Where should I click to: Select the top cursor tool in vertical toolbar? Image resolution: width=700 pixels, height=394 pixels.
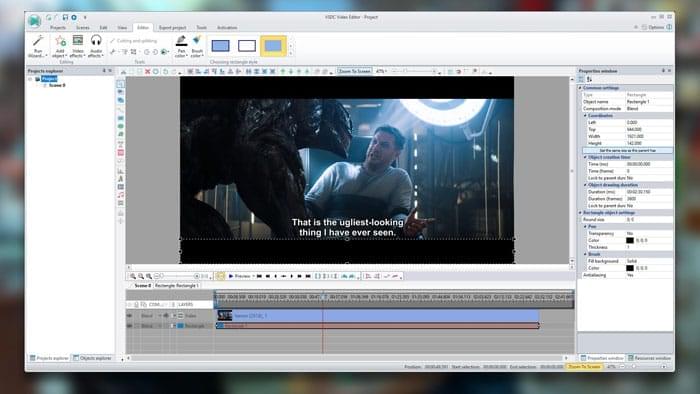click(x=121, y=84)
